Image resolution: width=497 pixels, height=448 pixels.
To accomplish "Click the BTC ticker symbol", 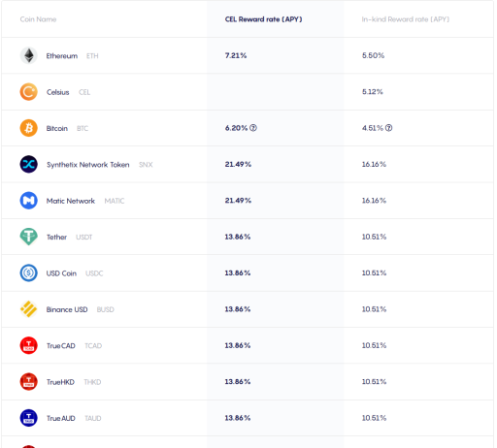I will click(83, 128).
